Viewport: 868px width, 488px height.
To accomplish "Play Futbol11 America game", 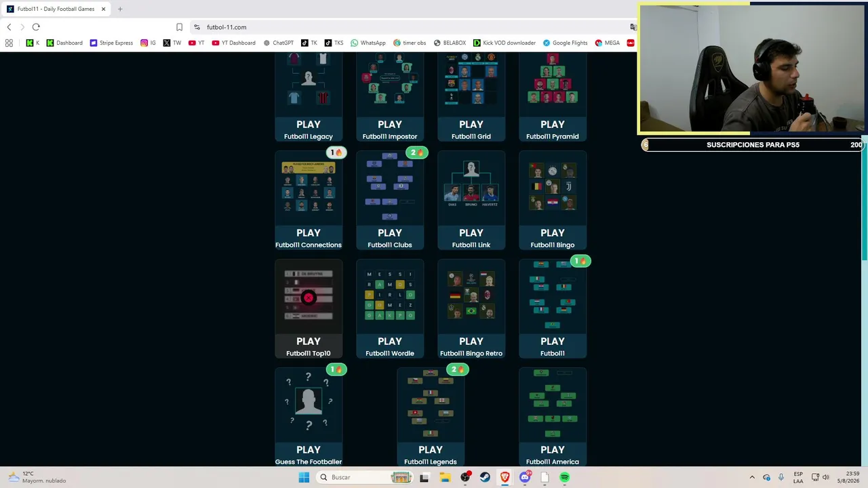I will 553,449.
